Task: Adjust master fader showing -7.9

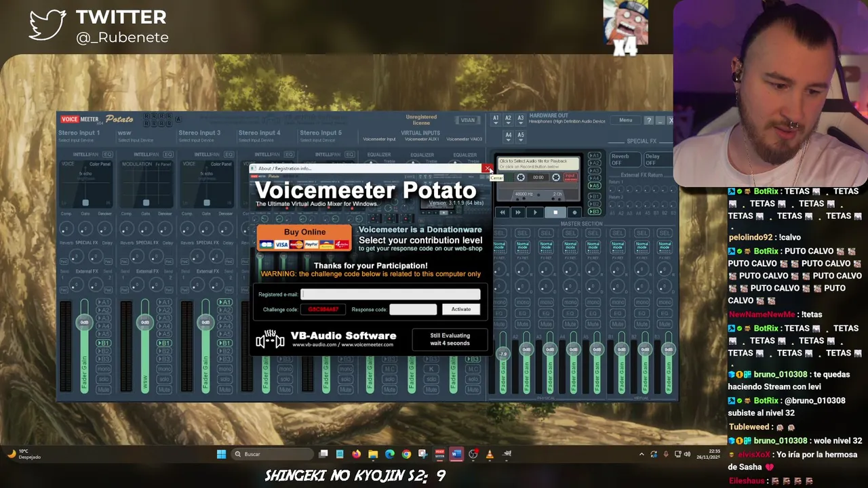Action: (x=503, y=354)
